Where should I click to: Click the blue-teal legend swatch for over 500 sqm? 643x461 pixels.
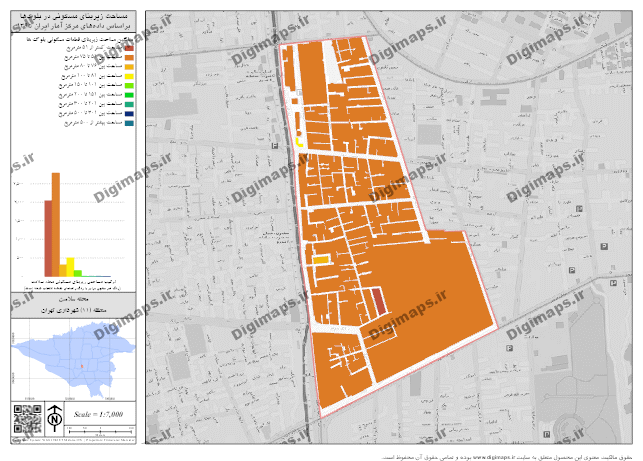(129, 123)
